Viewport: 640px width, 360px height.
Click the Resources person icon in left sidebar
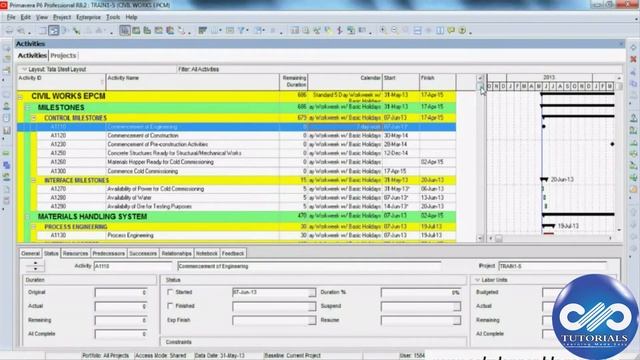[7, 107]
